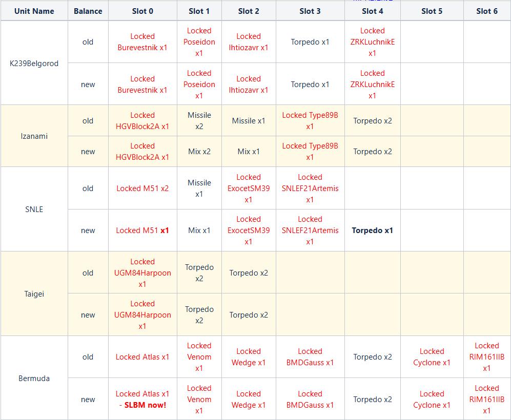Select the SNLE unit name cell
Image resolution: width=511 pixels, height=420 pixels.
coord(34,209)
